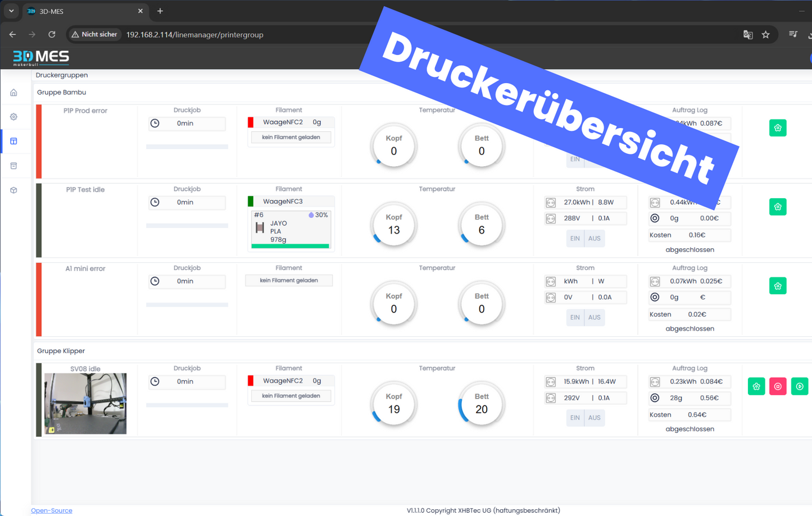Switch A1 mini power to AUS

click(594, 317)
